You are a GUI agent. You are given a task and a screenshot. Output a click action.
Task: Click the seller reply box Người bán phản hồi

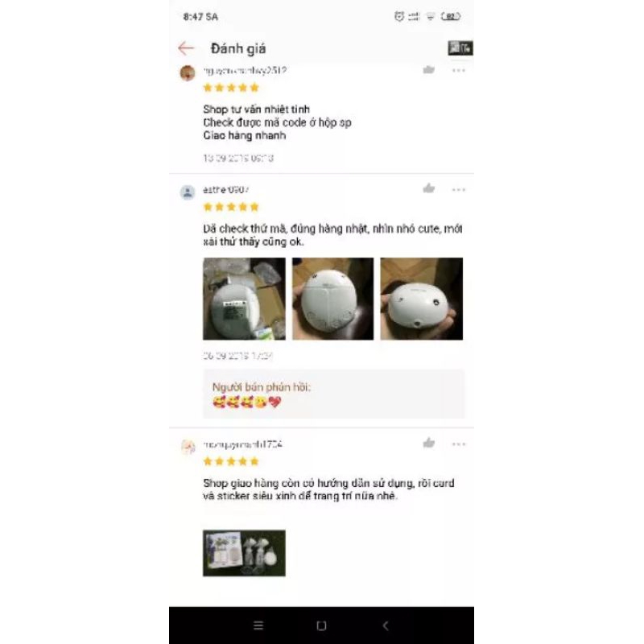[334, 394]
